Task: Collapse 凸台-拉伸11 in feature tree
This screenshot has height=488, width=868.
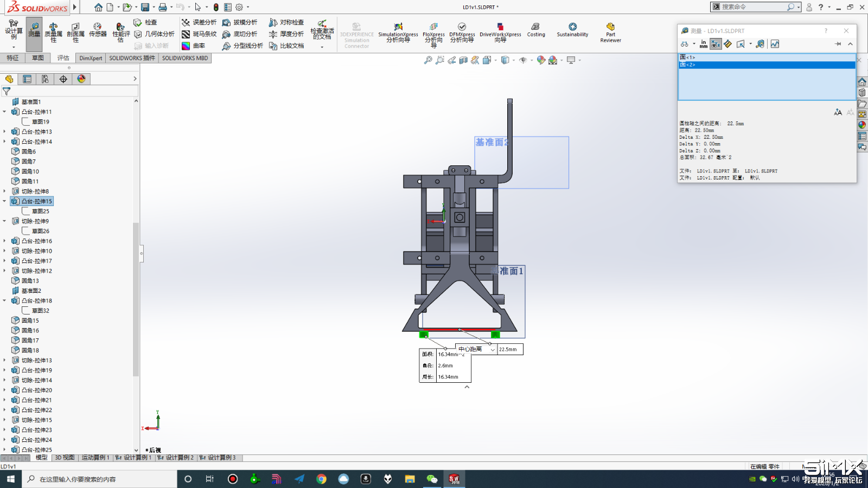Action: 4,112
